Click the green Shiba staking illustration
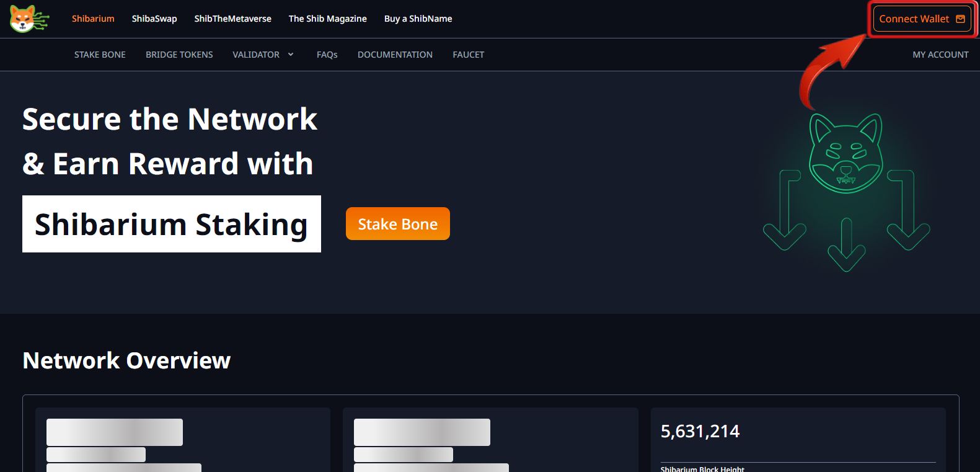 [x=847, y=192]
